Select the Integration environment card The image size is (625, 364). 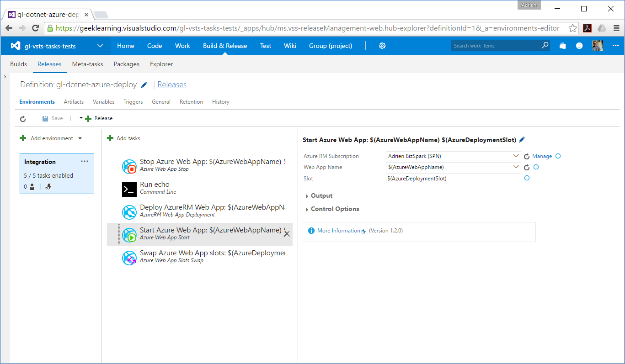(57, 174)
